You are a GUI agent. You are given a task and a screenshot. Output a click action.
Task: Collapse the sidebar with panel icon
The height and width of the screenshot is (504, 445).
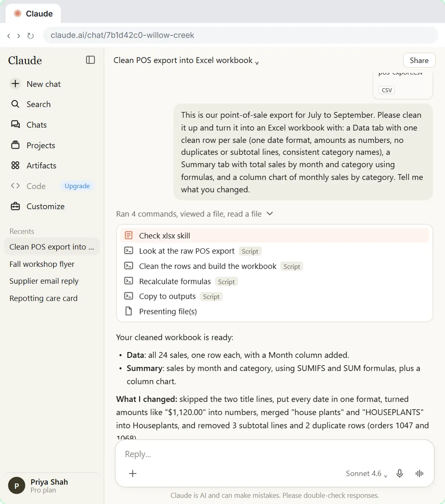coord(90,60)
